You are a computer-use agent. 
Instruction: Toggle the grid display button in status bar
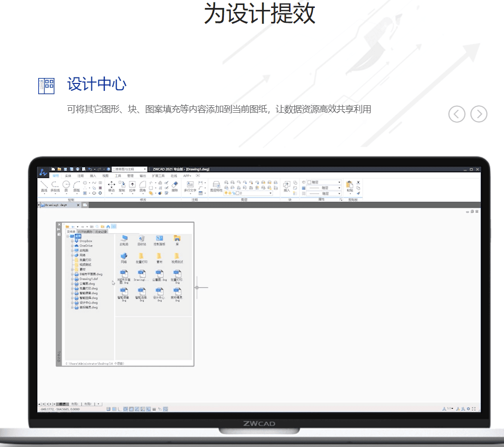pyautogui.click(x=114, y=409)
